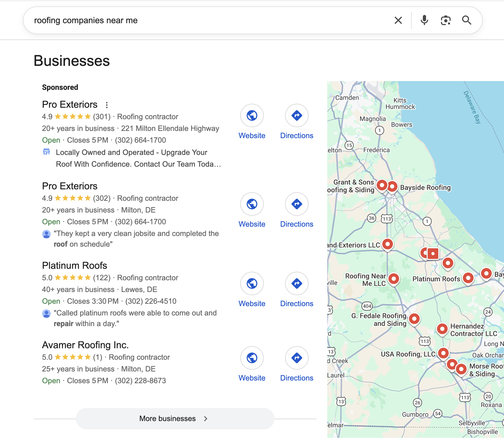This screenshot has width=504, height=448.
Task: Select the G. Fedale Roofing and Siding map pin
Action: pos(414,319)
